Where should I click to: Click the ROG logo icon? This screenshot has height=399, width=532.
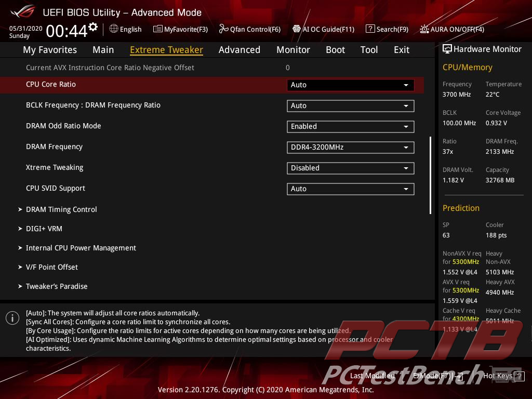23,12
